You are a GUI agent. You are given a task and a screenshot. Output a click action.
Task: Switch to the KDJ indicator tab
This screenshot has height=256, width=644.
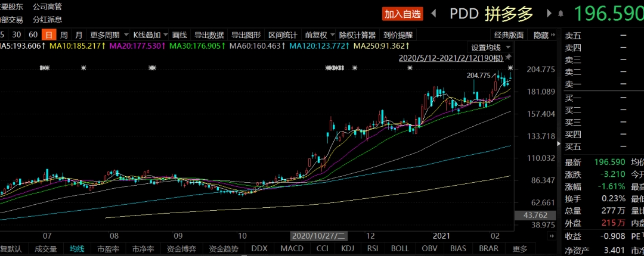click(348, 249)
